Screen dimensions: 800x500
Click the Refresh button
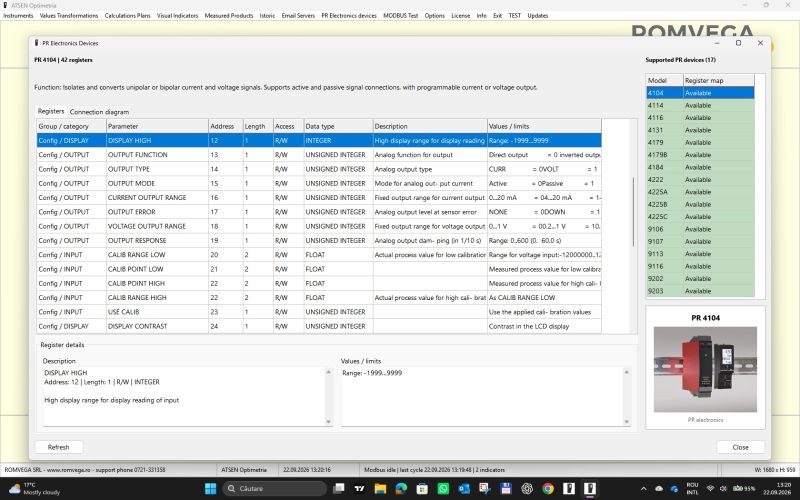pyautogui.click(x=59, y=447)
